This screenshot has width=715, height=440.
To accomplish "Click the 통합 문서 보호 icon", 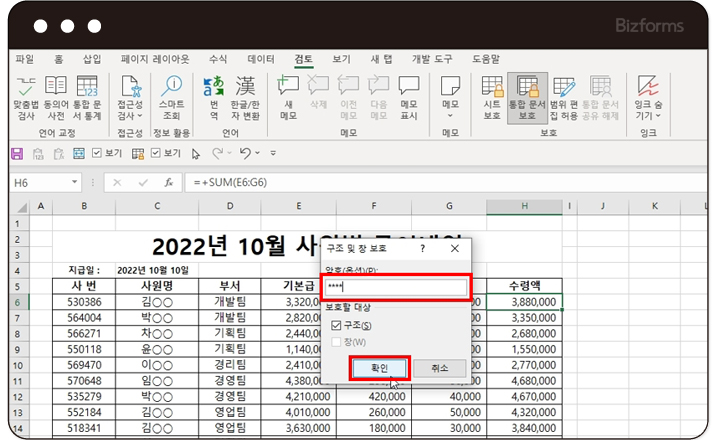I will (x=527, y=92).
